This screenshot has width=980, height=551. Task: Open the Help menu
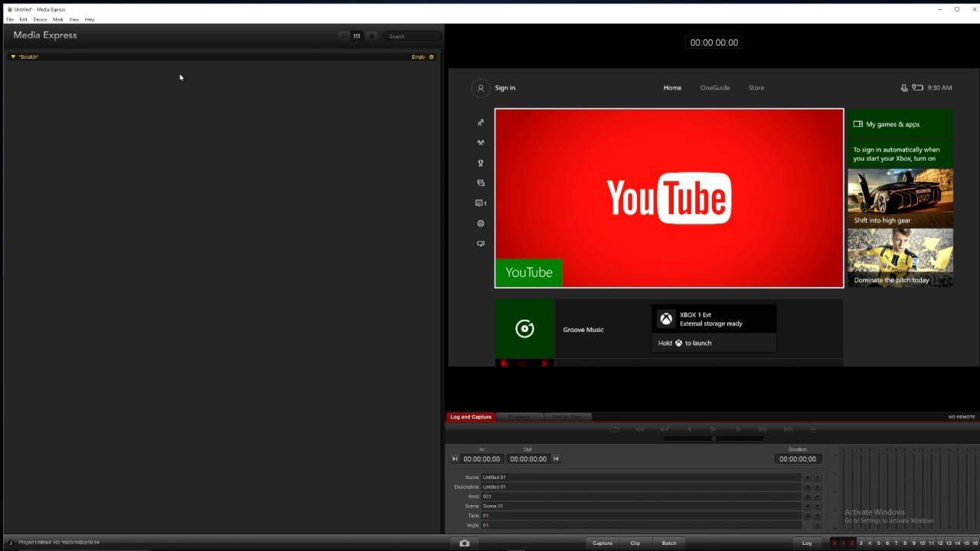pyautogui.click(x=90, y=19)
